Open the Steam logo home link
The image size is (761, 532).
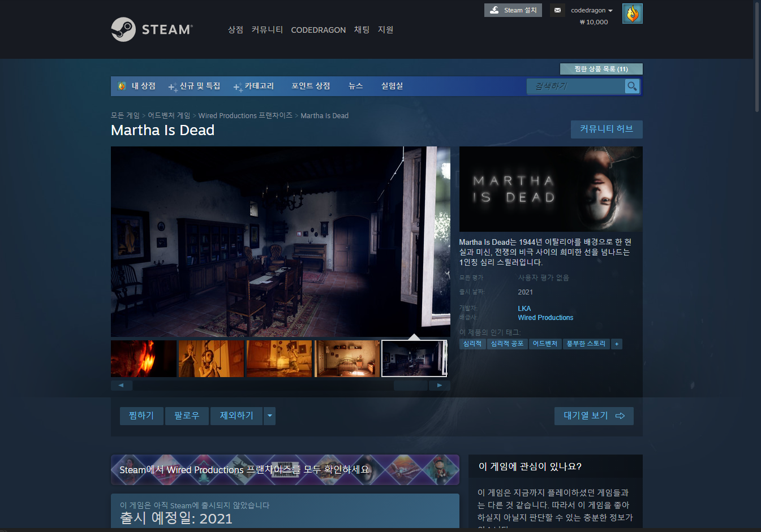click(152, 29)
